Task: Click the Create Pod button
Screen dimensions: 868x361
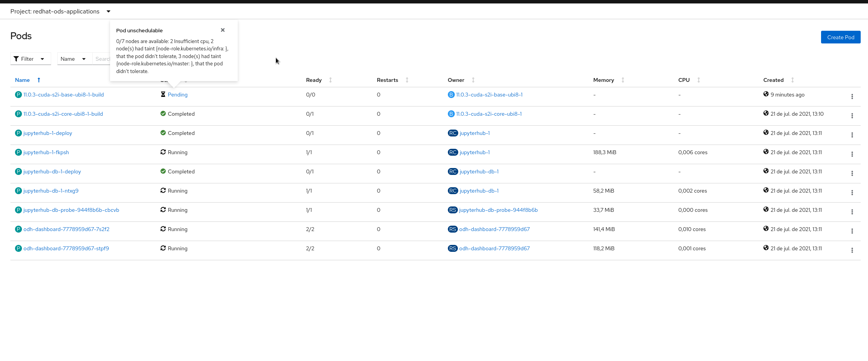Action: [840, 37]
